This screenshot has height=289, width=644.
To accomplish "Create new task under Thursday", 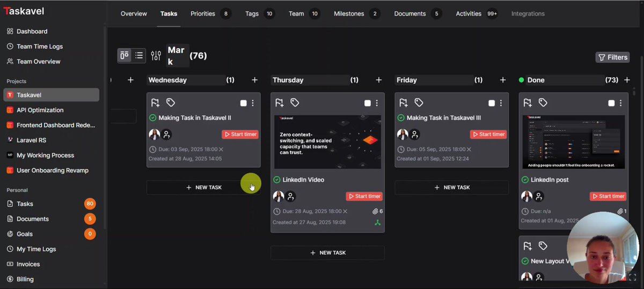I will click(x=327, y=253).
